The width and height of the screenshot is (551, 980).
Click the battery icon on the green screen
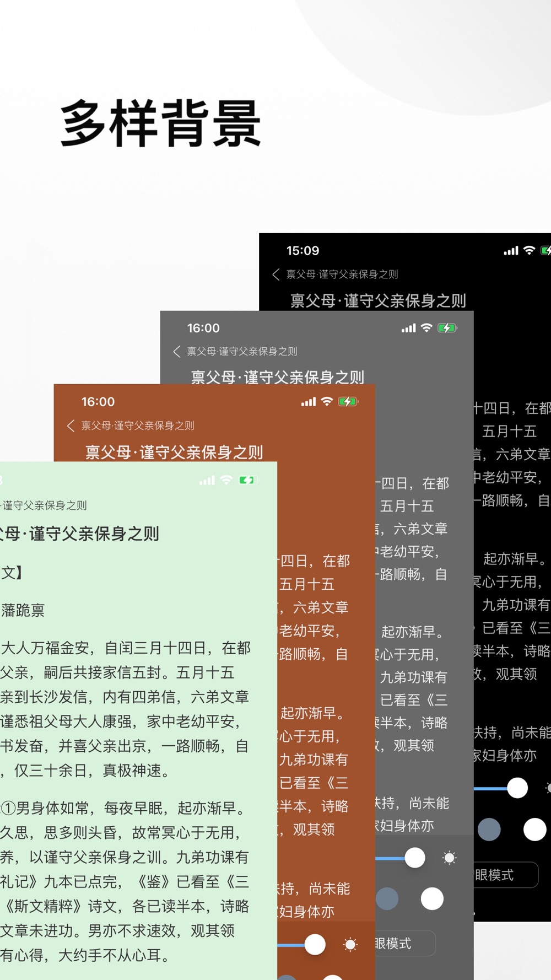pos(249,480)
